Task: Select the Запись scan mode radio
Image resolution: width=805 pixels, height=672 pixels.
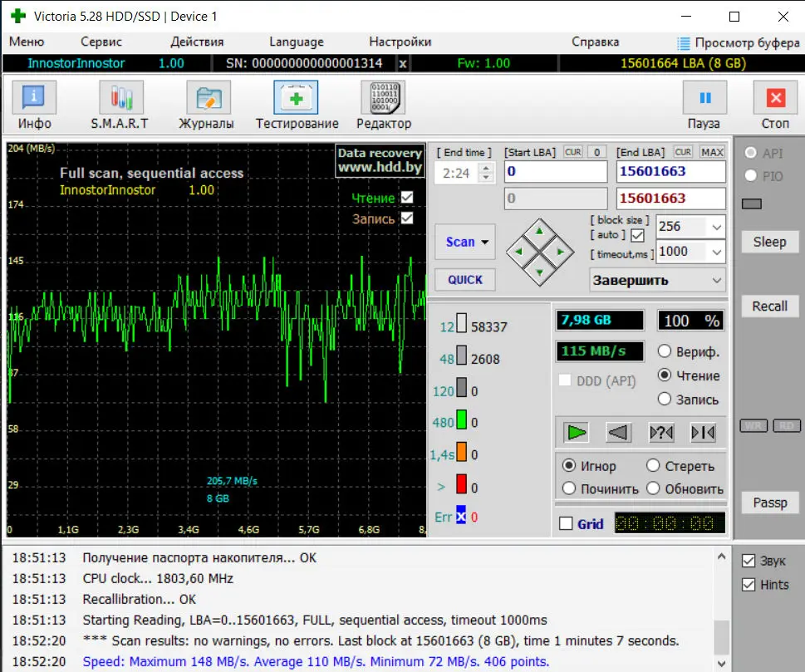Action: [665, 399]
